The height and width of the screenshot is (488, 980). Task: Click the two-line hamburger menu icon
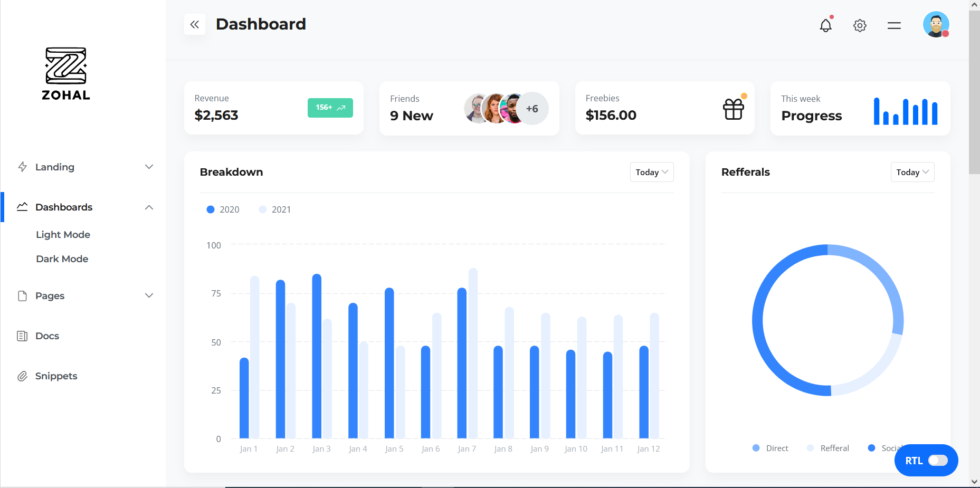[x=894, y=25]
